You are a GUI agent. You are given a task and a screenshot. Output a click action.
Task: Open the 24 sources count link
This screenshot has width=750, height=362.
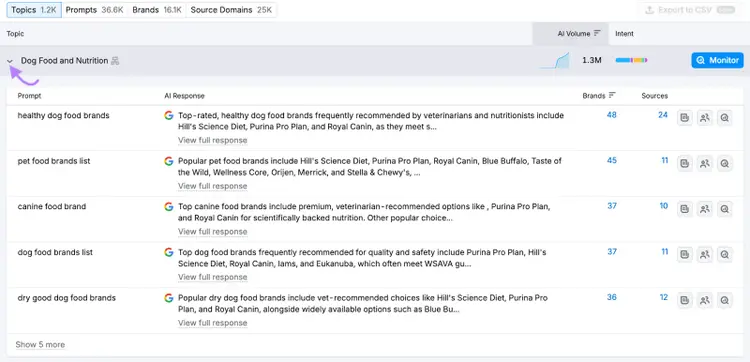(x=662, y=115)
